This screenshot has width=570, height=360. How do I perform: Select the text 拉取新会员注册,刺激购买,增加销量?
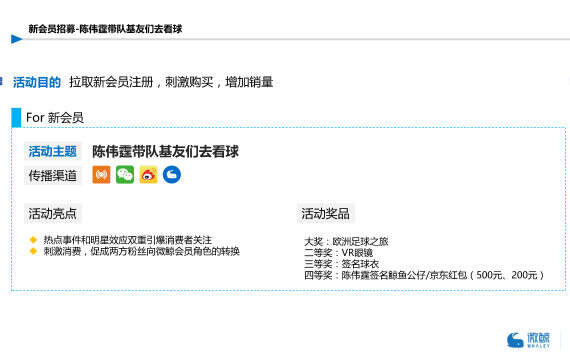[171, 82]
